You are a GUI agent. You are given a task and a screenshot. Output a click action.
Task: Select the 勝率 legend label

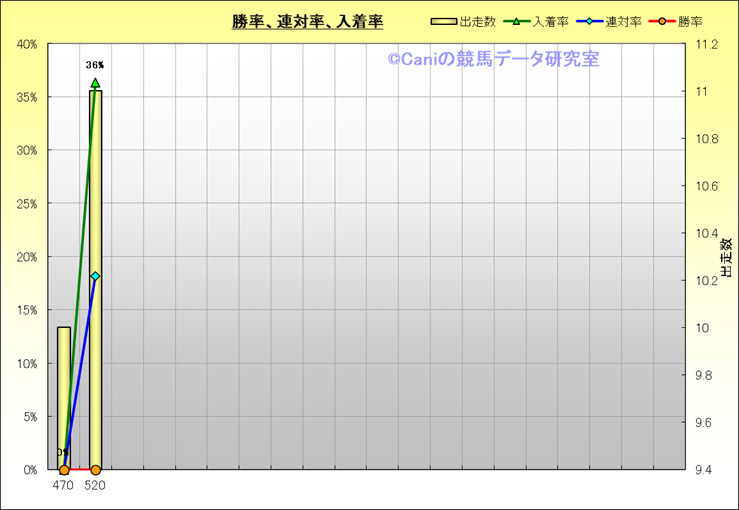click(x=689, y=21)
